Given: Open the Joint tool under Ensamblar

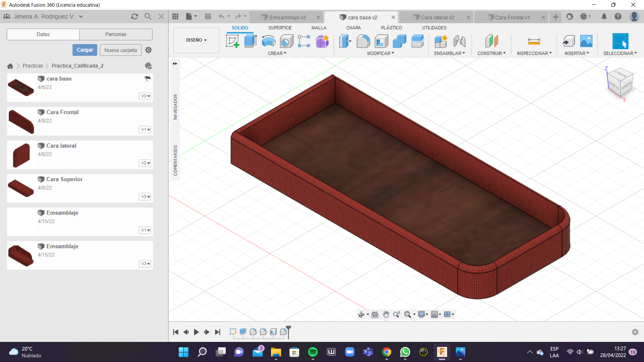Looking at the screenshot, I should pyautogui.click(x=459, y=41).
